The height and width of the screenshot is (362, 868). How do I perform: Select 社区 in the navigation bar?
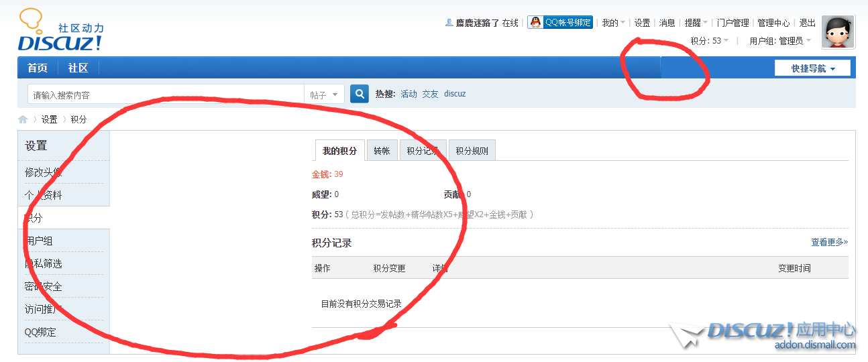coord(78,68)
